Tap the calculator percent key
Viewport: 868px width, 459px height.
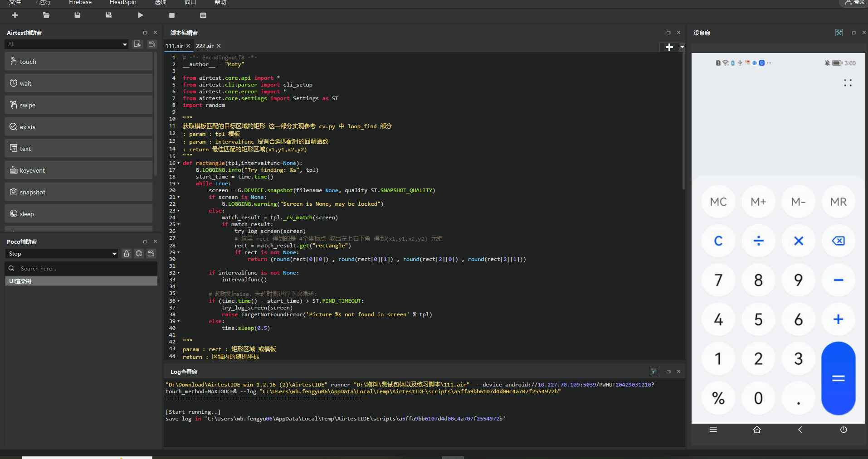click(x=718, y=398)
